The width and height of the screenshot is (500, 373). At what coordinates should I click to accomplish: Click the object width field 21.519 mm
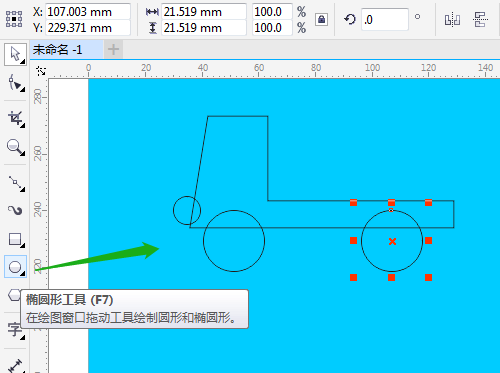(x=204, y=12)
